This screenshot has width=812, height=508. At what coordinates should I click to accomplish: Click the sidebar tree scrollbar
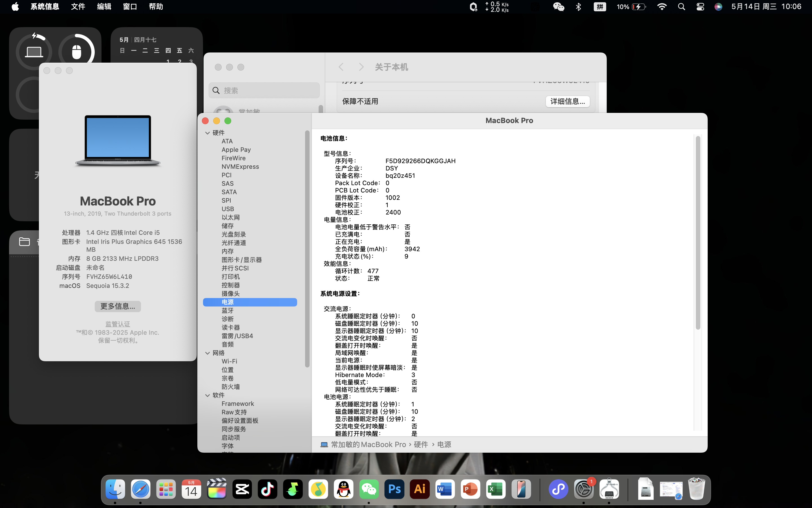point(307,249)
